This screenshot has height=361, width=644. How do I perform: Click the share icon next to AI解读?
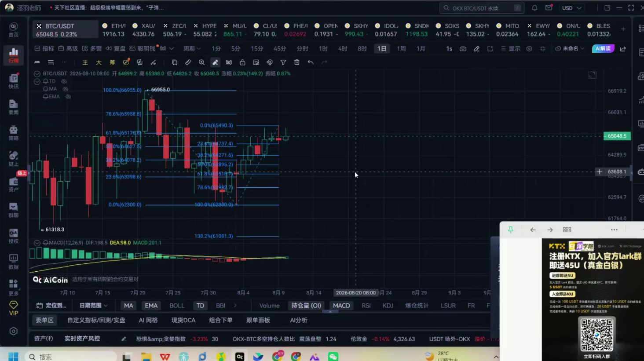pos(623,49)
